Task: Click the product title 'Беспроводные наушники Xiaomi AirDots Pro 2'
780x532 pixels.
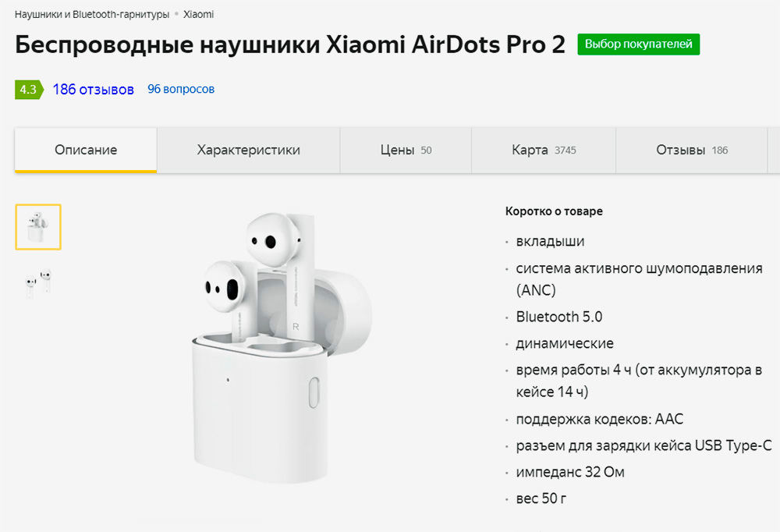Action: tap(289, 44)
